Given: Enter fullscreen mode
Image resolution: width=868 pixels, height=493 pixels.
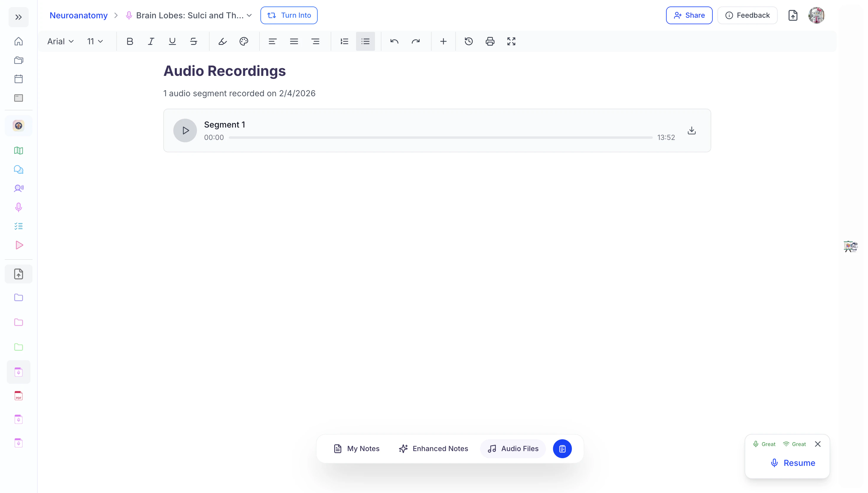Looking at the screenshot, I should tap(511, 41).
